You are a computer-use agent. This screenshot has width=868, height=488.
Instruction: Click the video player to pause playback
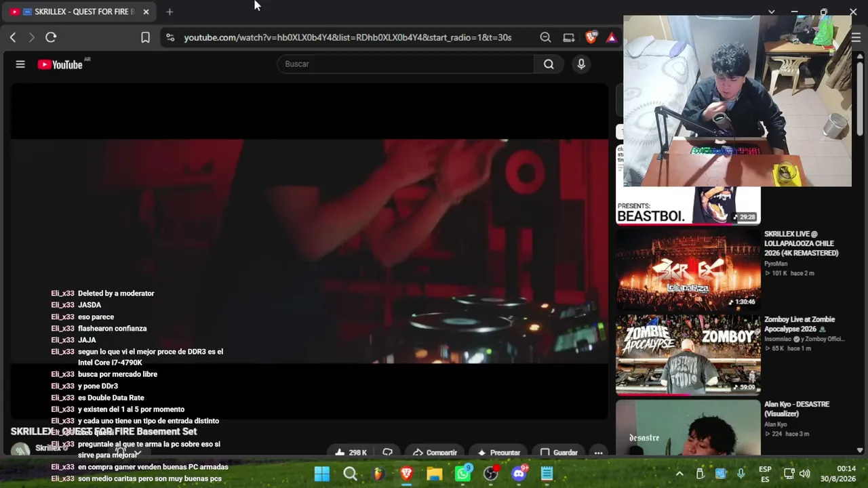coord(309,251)
